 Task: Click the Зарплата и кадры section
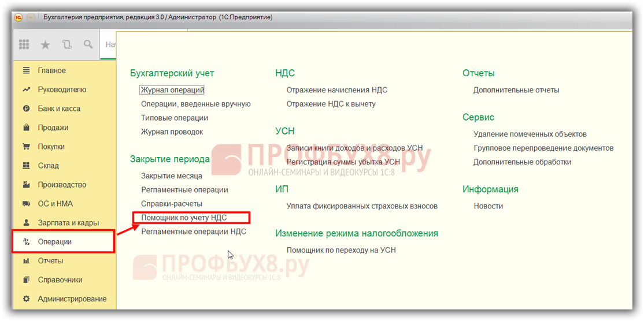click(68, 223)
